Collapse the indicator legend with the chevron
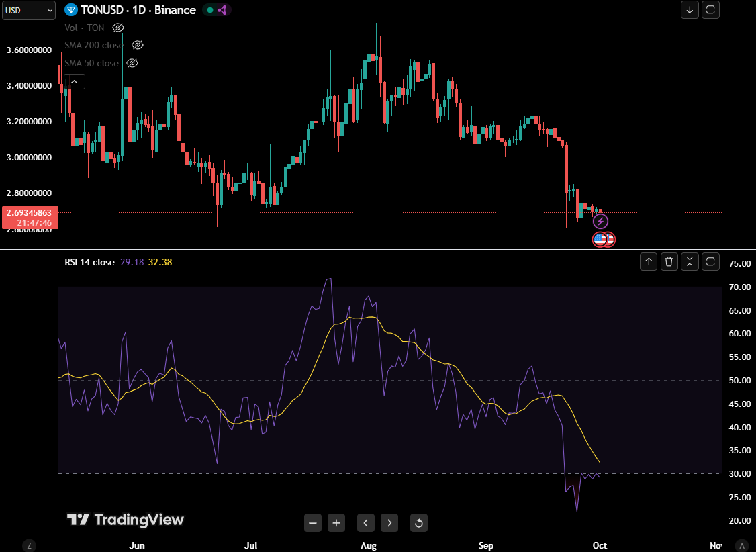This screenshot has width=756, height=552. click(x=74, y=82)
